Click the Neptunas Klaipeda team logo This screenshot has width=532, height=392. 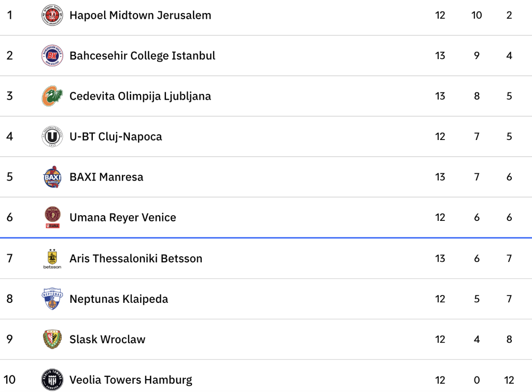[x=52, y=299]
